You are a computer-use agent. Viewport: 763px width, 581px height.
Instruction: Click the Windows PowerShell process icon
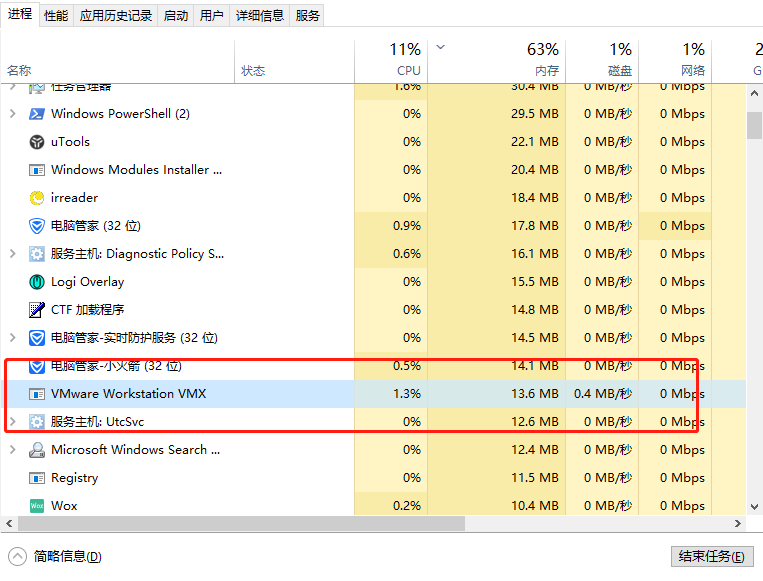[x=36, y=114]
